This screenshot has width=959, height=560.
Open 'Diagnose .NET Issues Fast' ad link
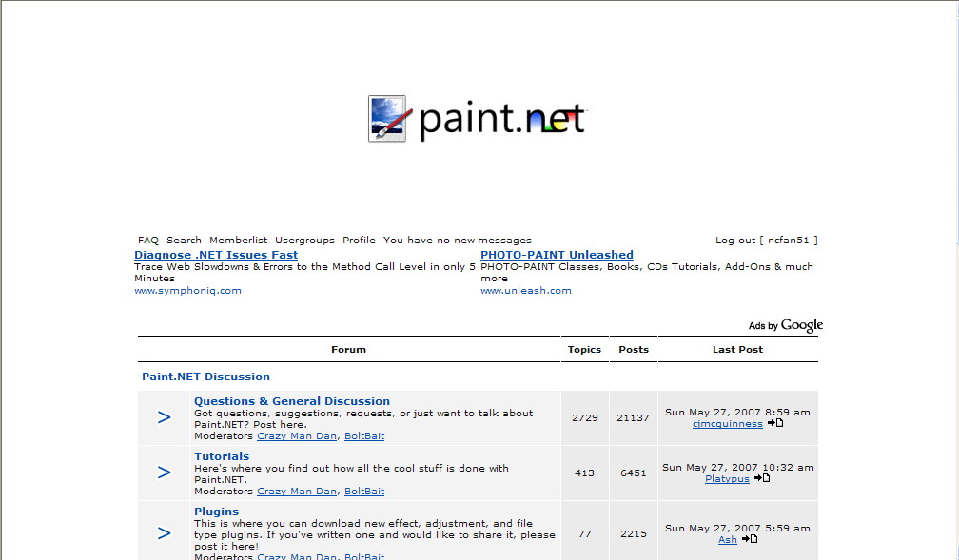[x=216, y=255]
